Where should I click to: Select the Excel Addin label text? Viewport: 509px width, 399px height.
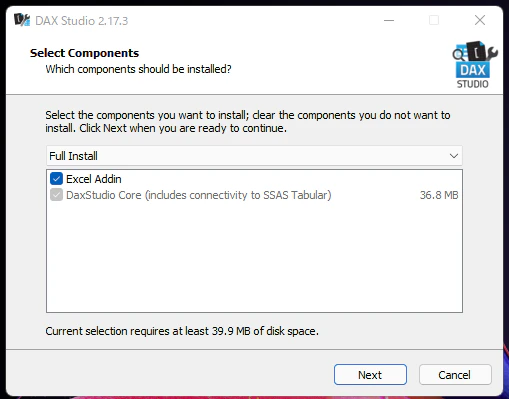click(x=94, y=179)
